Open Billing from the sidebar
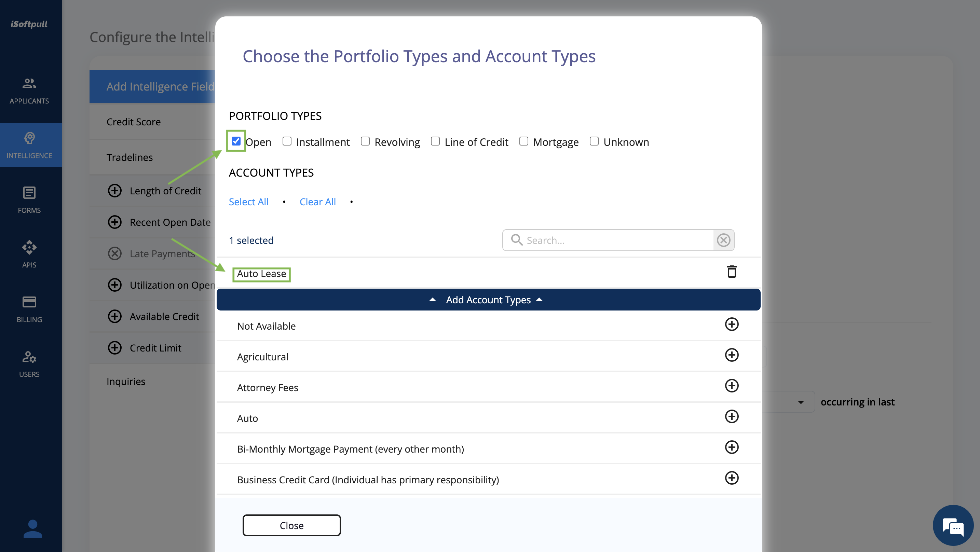Screen dimensions: 980x552 (x=29, y=309)
